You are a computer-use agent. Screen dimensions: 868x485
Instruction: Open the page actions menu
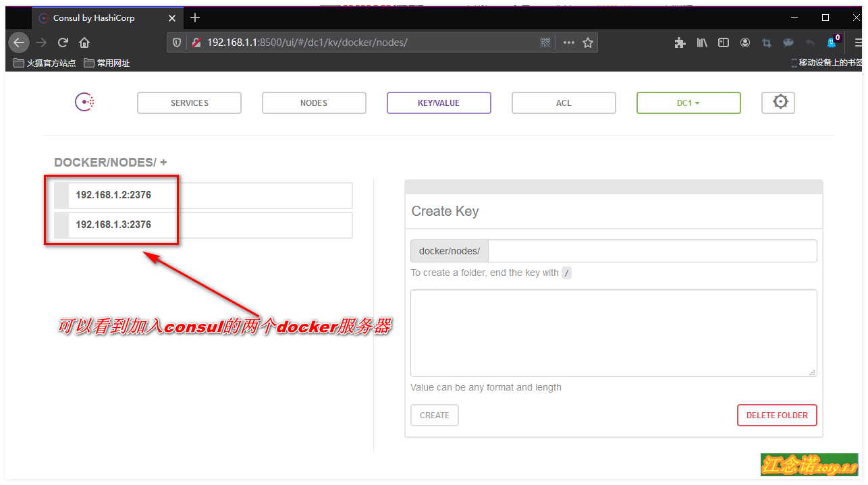(x=568, y=42)
